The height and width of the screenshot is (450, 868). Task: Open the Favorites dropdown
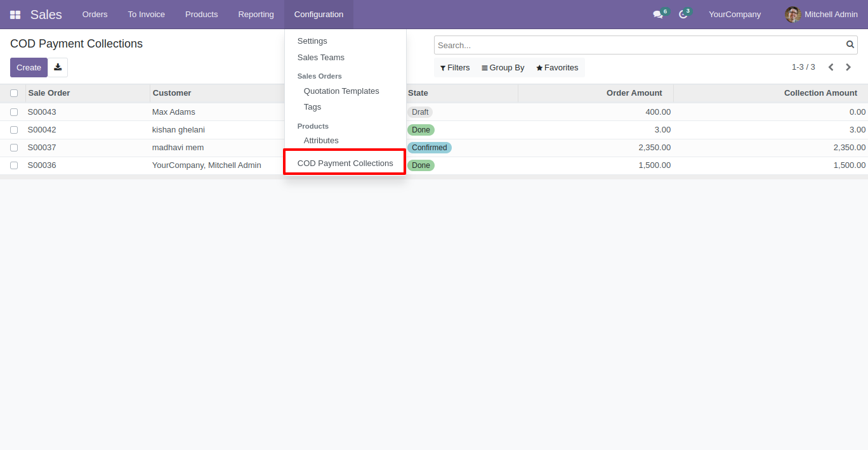pyautogui.click(x=557, y=68)
